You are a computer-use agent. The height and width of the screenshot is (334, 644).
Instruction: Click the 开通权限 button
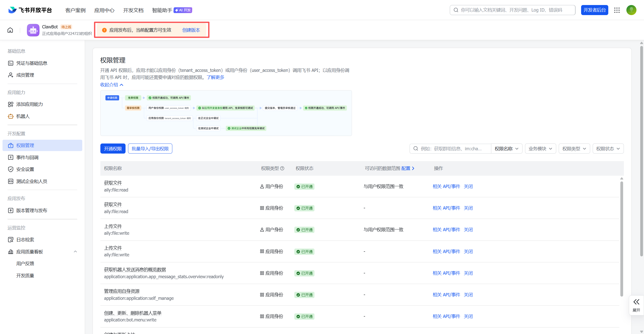point(113,149)
